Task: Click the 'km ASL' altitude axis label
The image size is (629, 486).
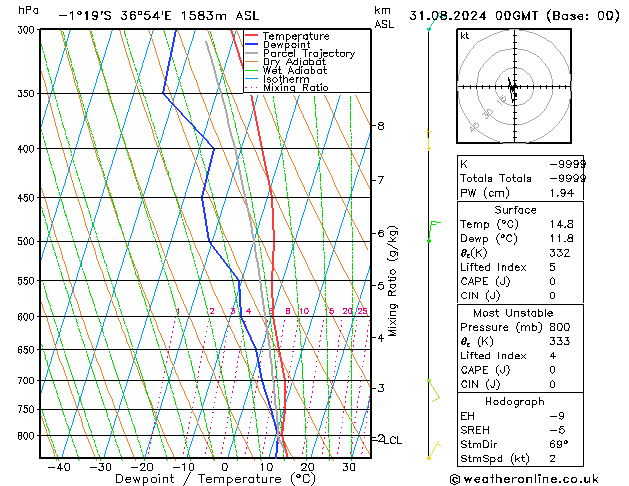Action: click(x=384, y=17)
